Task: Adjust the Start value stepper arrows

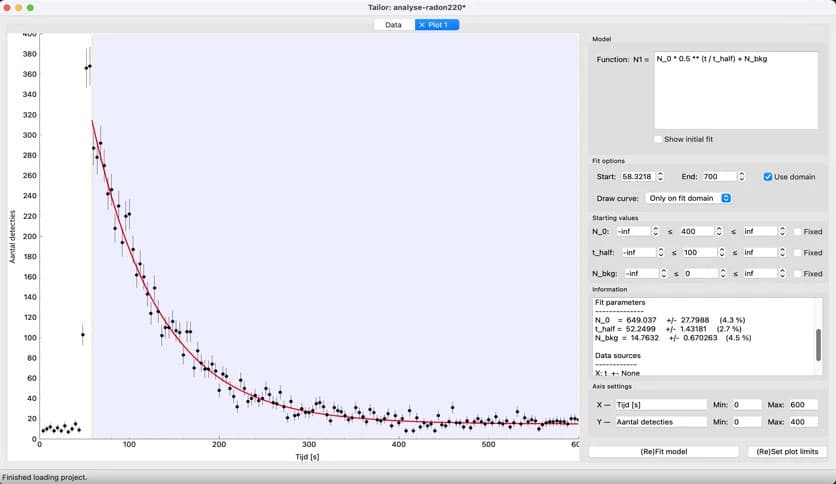Action: [x=660, y=176]
